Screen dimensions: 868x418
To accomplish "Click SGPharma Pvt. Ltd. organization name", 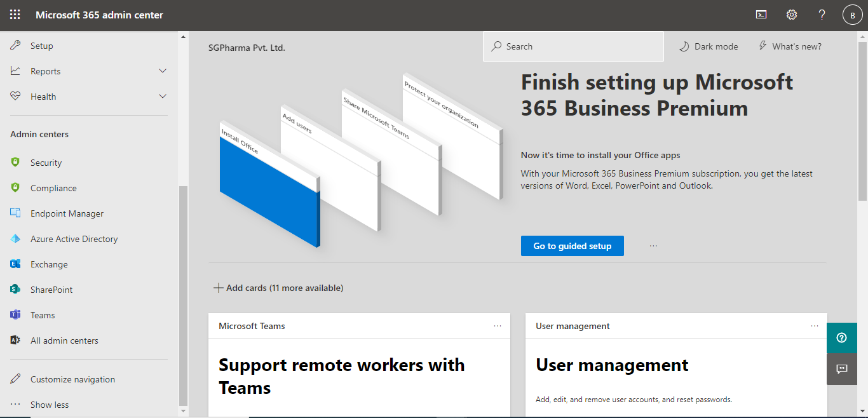I will pos(247,48).
